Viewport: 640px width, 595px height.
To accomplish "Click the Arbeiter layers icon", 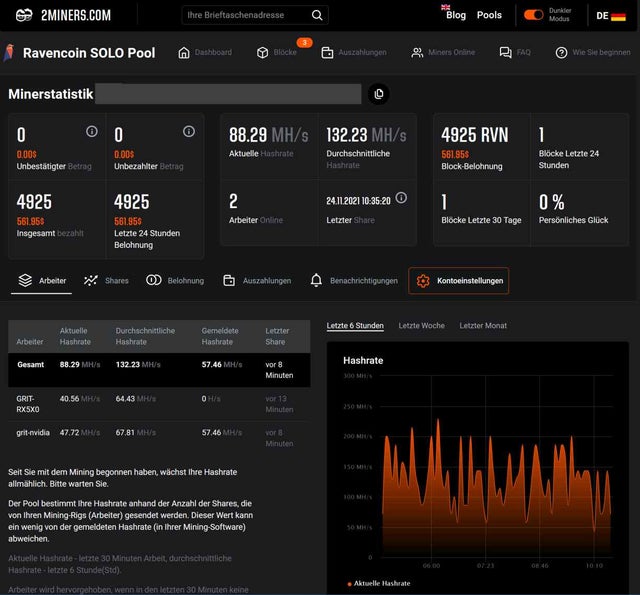I will click(x=25, y=280).
